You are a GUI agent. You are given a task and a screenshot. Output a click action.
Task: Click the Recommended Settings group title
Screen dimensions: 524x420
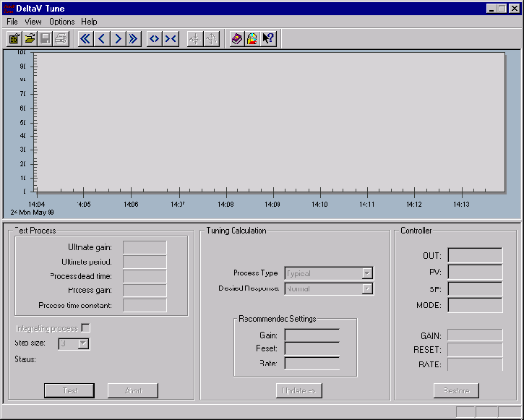[277, 319]
